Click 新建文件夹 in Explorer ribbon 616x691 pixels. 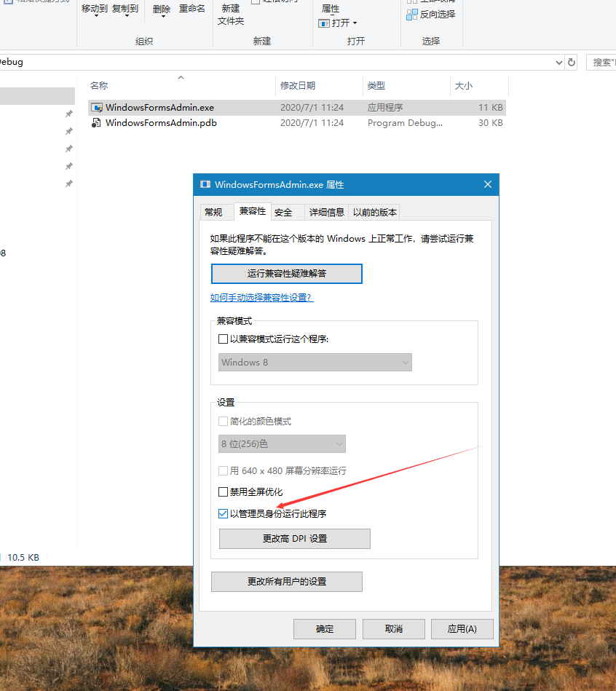tap(230, 15)
